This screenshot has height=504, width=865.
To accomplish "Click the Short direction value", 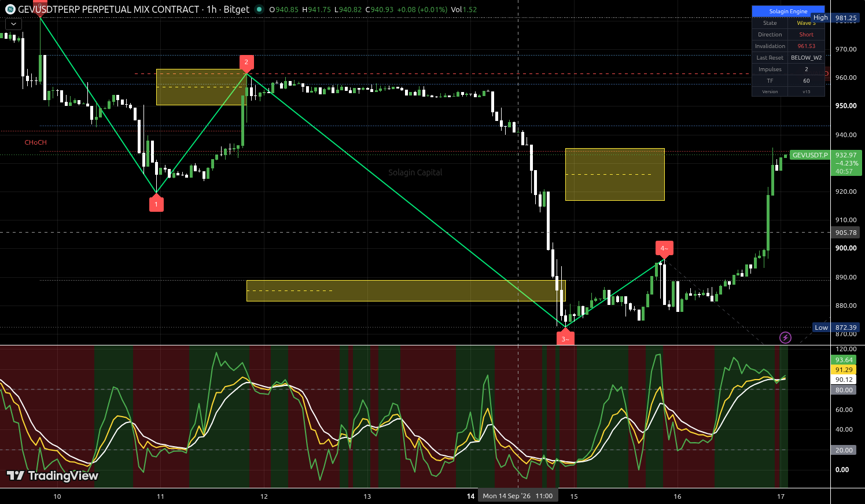I will (x=807, y=35).
